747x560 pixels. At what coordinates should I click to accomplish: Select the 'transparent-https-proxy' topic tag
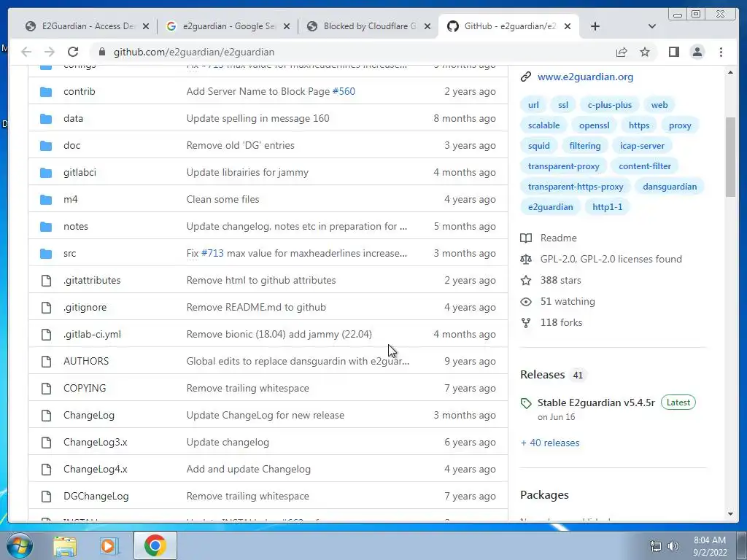tap(576, 187)
